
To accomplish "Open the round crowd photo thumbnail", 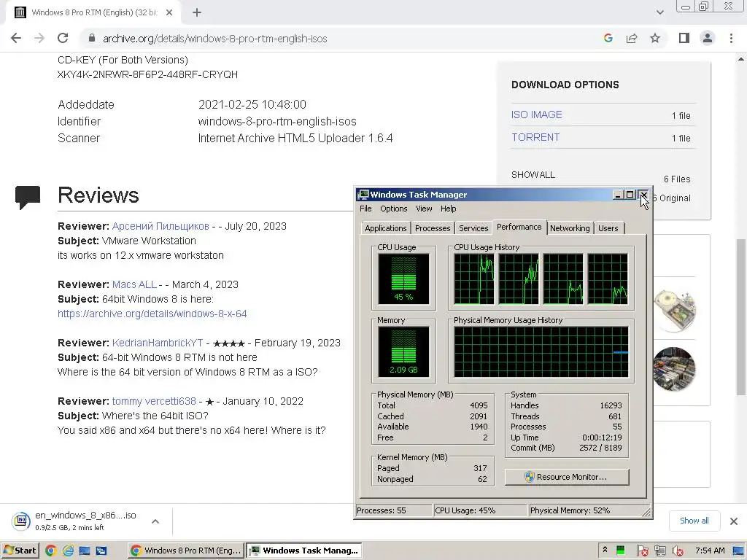I will point(675,368).
